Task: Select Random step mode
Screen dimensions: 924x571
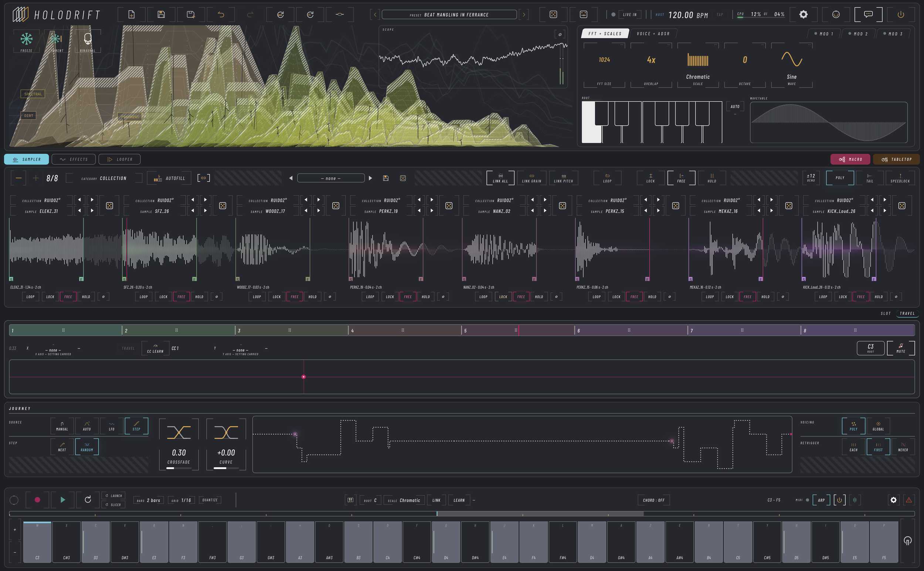Action: point(87,446)
